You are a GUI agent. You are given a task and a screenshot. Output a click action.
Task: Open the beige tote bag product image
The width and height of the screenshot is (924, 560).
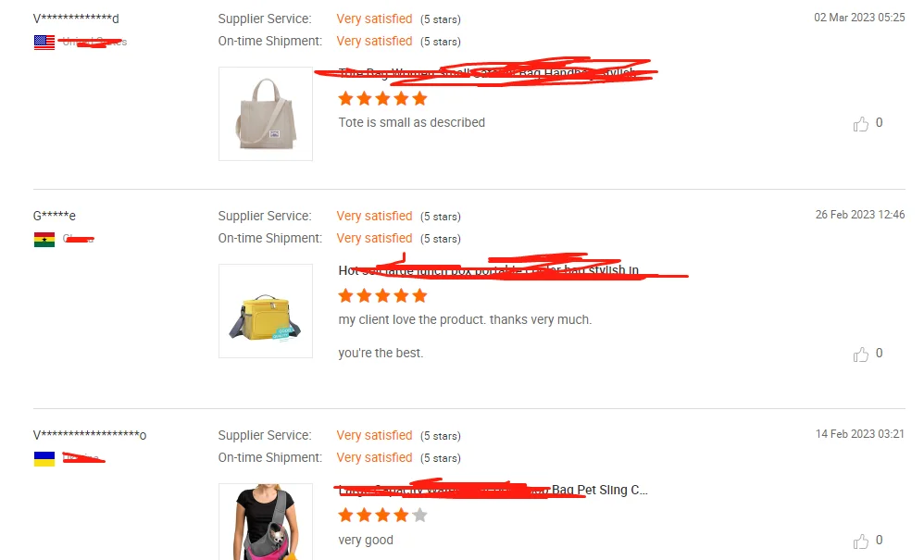(266, 114)
